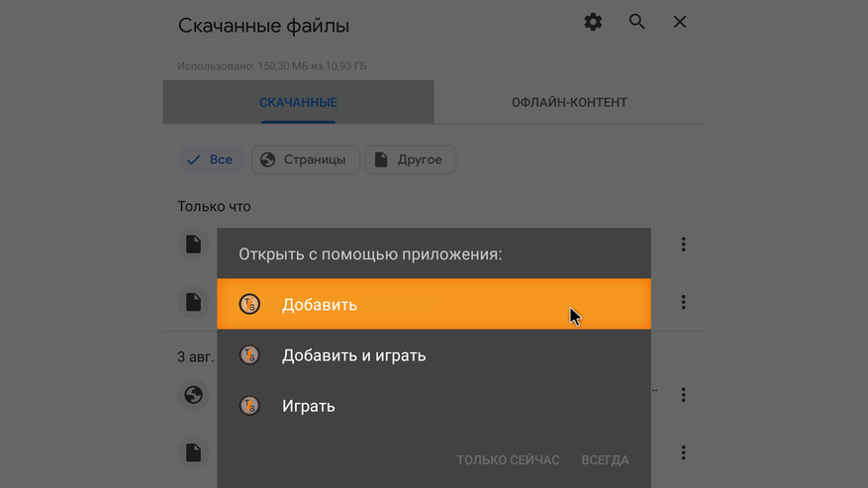Click the last file icon listed under 3 авг.
Image resolution: width=868 pixels, height=488 pixels.
click(193, 452)
